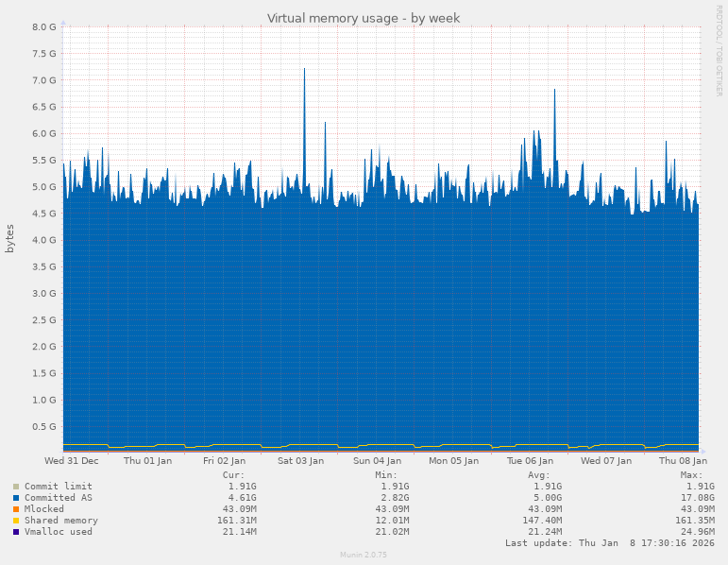The image size is (728, 565).
Task: Click the '8.0 G' y-axis label
Action: coord(44,27)
